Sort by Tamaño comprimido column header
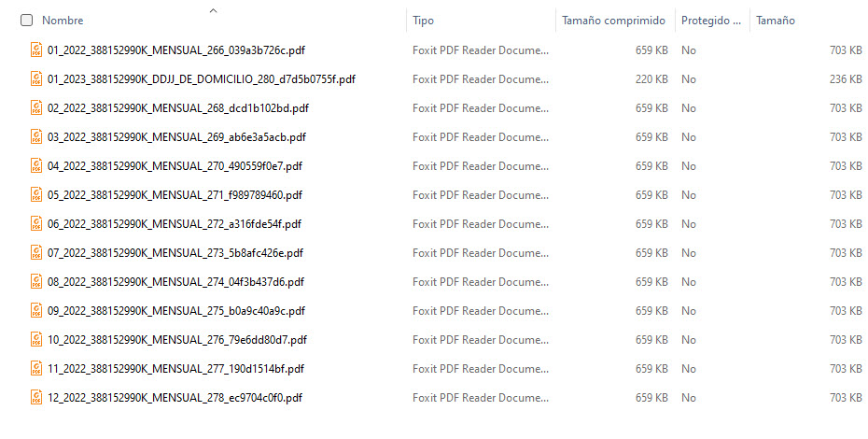 pos(613,21)
